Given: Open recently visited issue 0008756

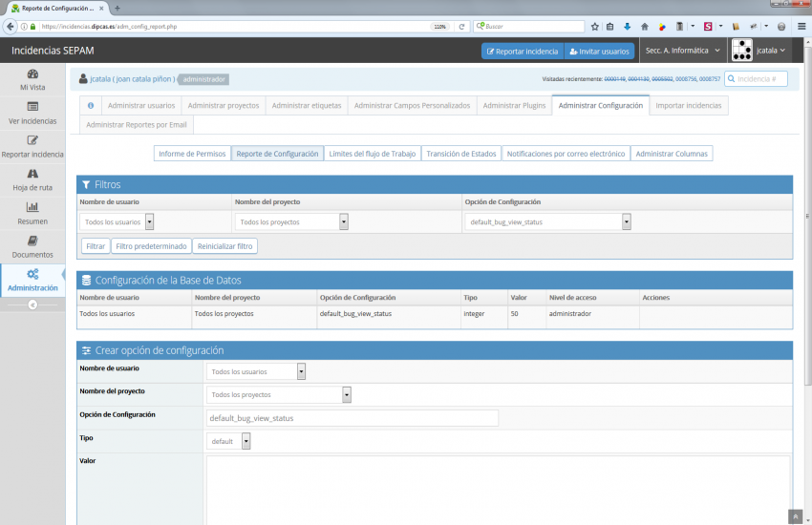Looking at the screenshot, I should [x=686, y=79].
